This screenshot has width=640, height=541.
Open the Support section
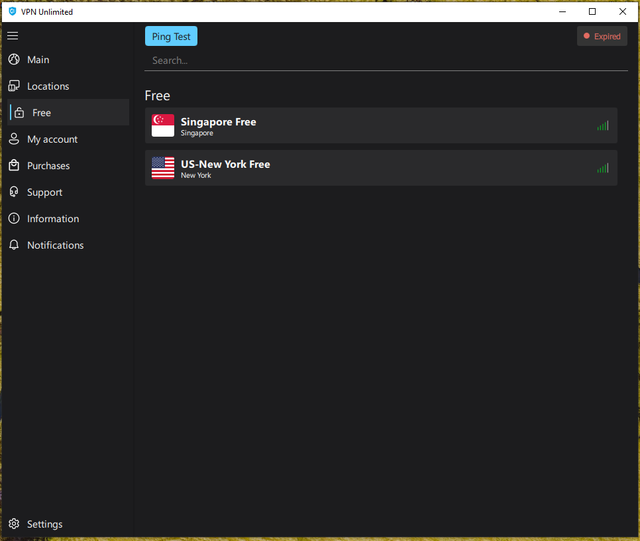click(x=68, y=192)
